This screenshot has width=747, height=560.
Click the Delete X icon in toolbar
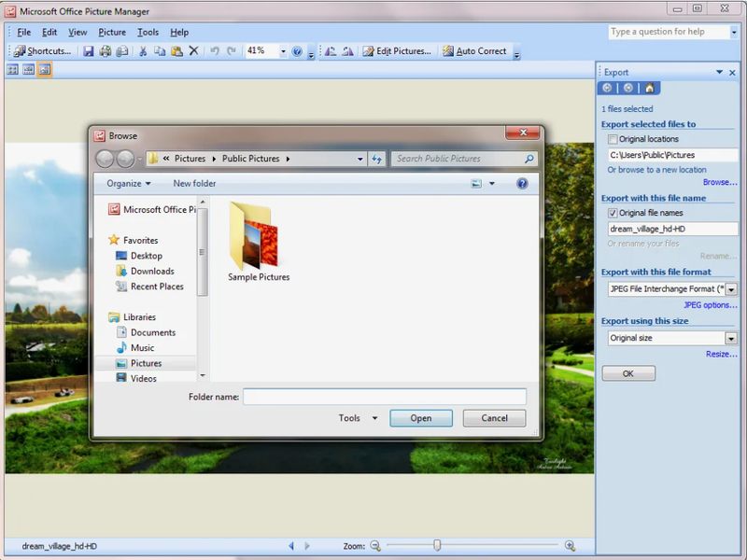point(194,51)
